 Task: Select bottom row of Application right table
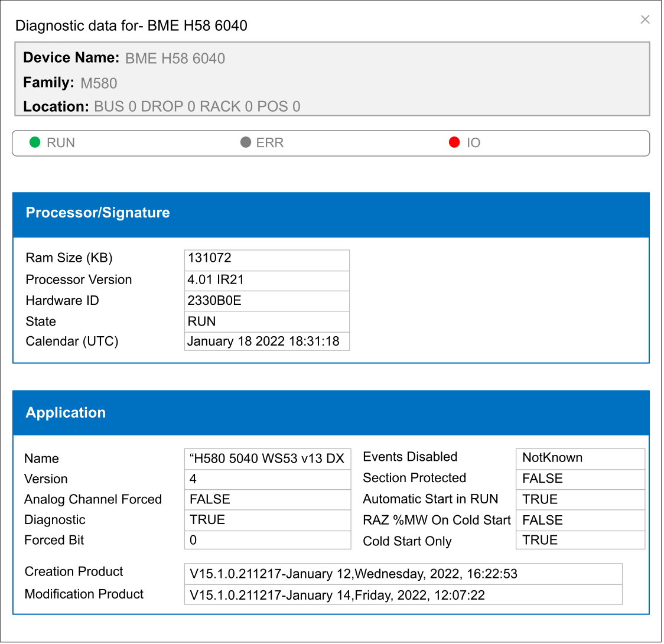pyautogui.click(x=580, y=540)
